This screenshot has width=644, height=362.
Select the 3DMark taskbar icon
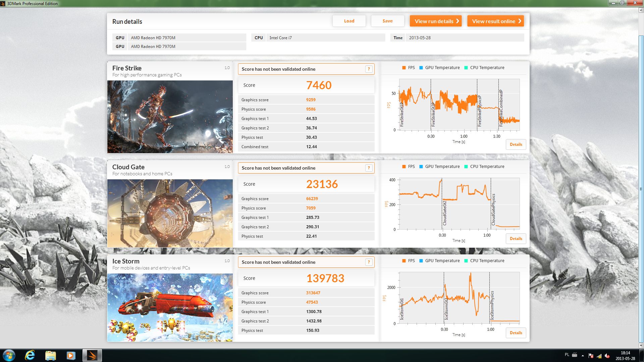[x=92, y=355]
